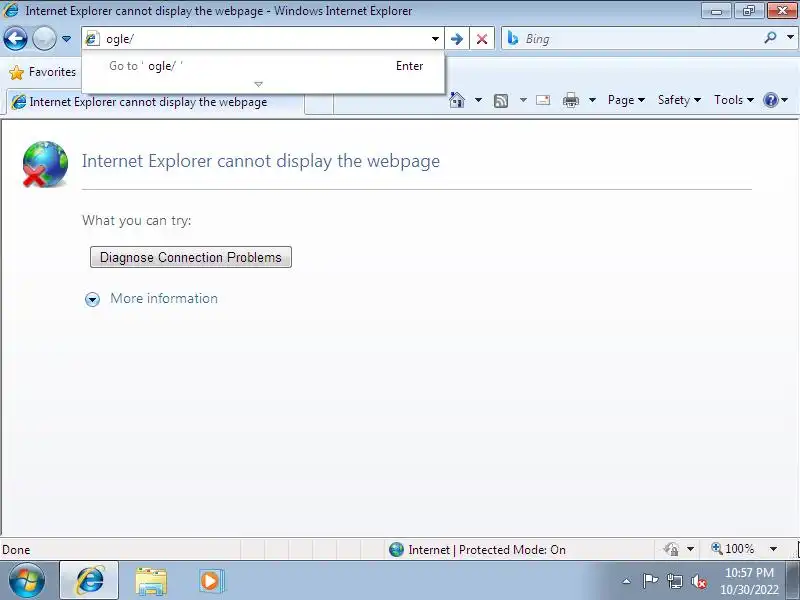Open the Favorites star button

pos(42,72)
